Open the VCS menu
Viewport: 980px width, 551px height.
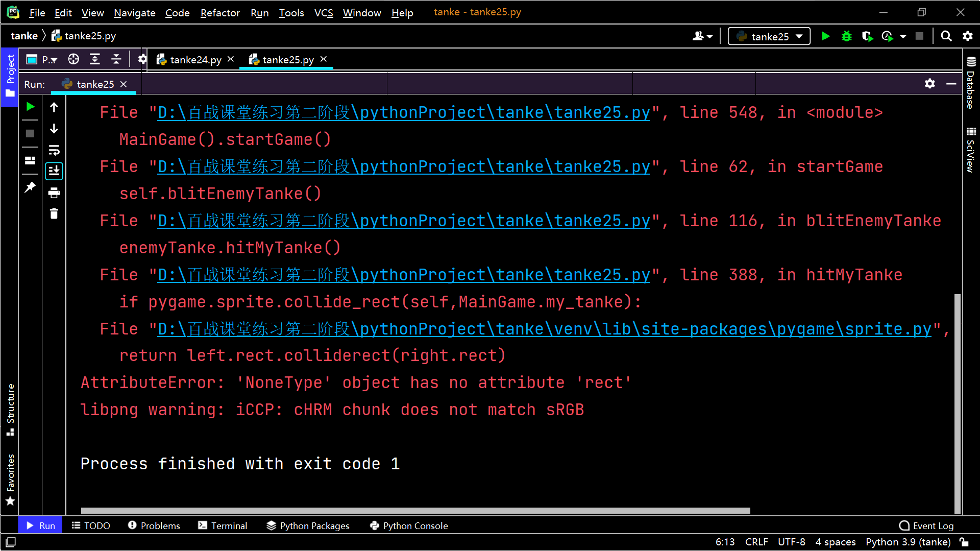coord(324,13)
